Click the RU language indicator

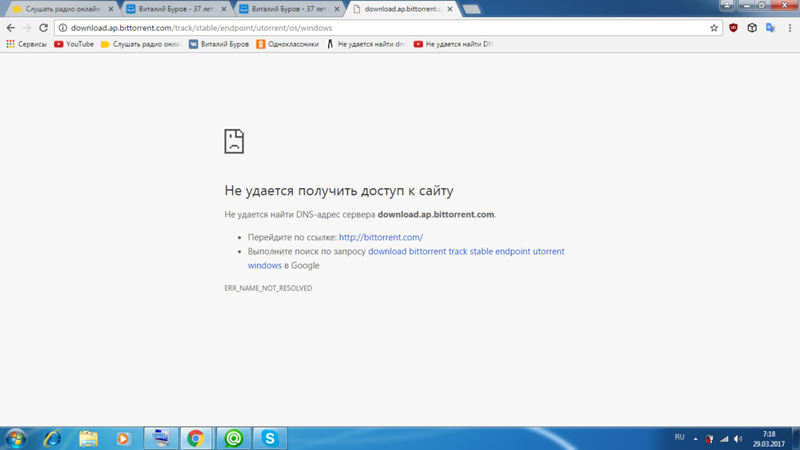coord(680,437)
